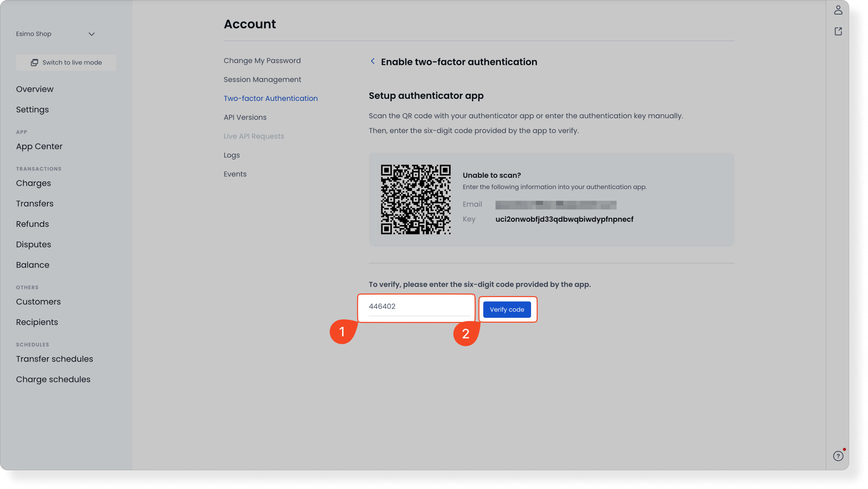Screen dimensions: 868x489
Task: Open the help question mark icon
Action: pos(838,456)
